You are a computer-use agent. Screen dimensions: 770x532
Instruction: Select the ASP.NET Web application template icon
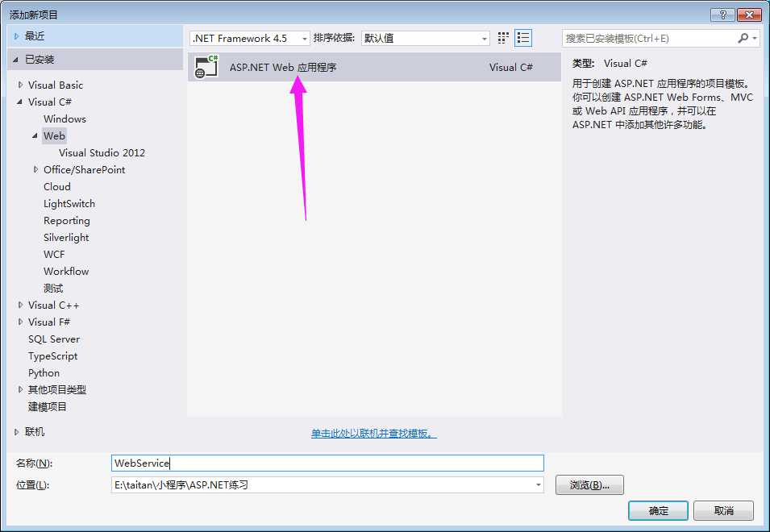(206, 67)
